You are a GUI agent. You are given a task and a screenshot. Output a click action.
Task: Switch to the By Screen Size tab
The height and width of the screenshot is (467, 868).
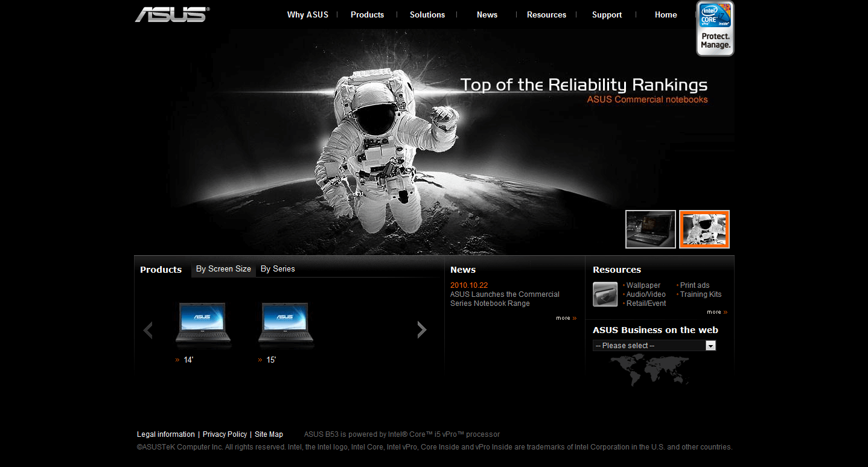223,269
